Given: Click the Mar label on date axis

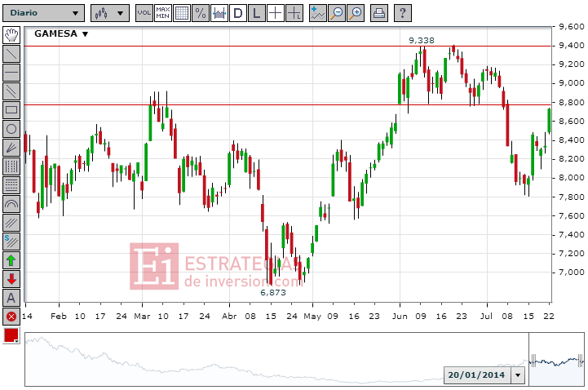Looking at the screenshot, I should (142, 316).
